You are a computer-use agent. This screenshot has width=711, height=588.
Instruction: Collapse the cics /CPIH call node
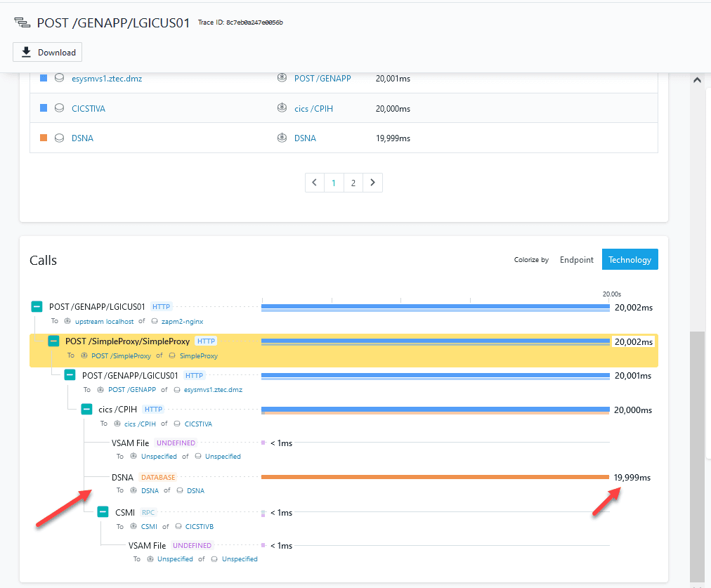point(86,409)
